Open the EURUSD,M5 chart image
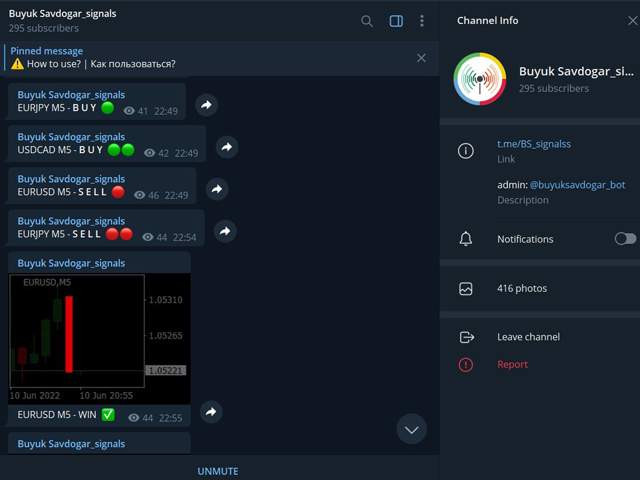Screen dimensions: 640x480 (x=99, y=338)
